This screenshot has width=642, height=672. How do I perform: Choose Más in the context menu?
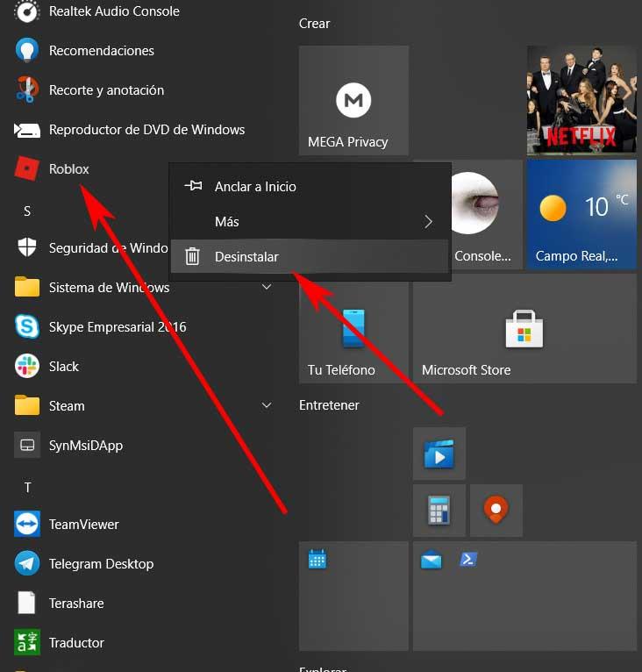pos(310,222)
